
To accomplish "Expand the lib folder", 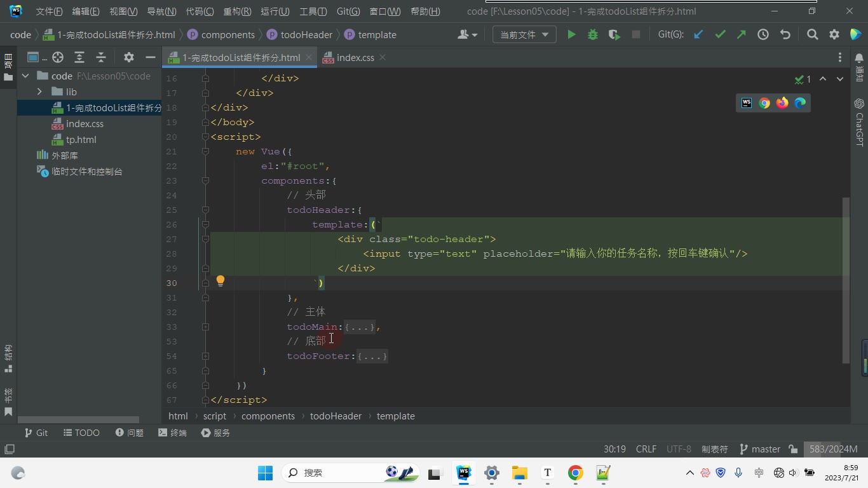I will [39, 92].
